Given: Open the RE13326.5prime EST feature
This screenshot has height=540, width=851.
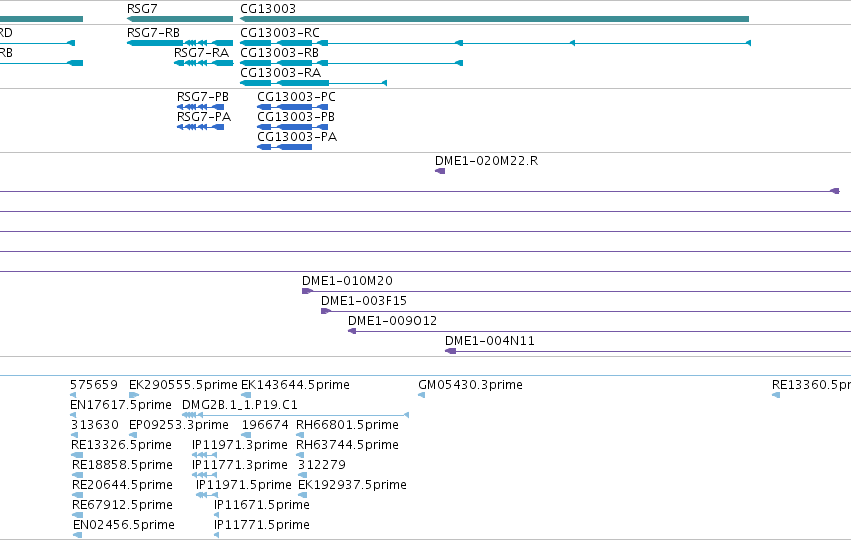Looking at the screenshot, I should (77, 455).
